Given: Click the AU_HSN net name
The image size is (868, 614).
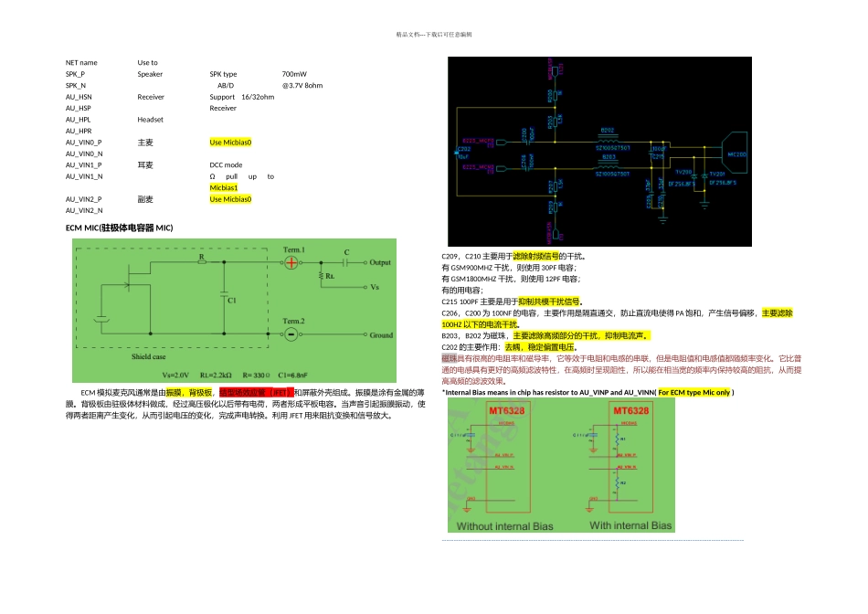Looking at the screenshot, I should point(79,97).
